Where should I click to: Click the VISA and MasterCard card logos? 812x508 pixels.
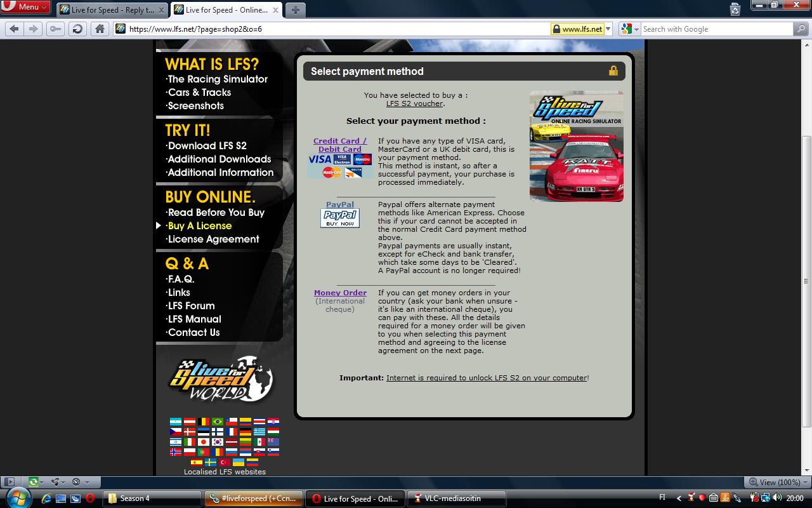click(x=339, y=165)
